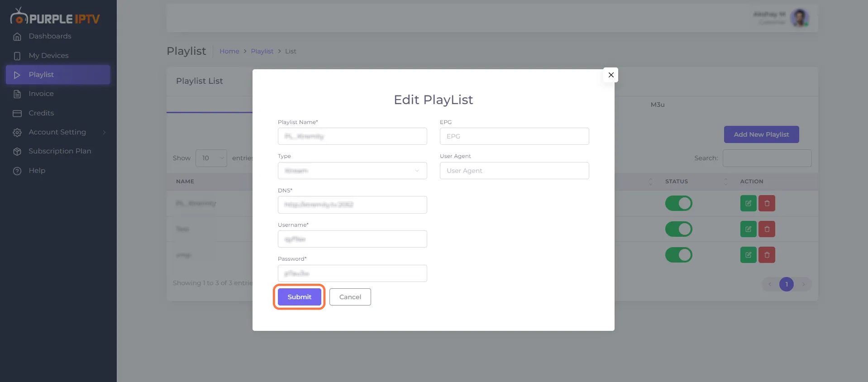Viewport: 868px width, 382px height.
Task: Click the green edit icon in second playlist row
Action: coord(749,229)
